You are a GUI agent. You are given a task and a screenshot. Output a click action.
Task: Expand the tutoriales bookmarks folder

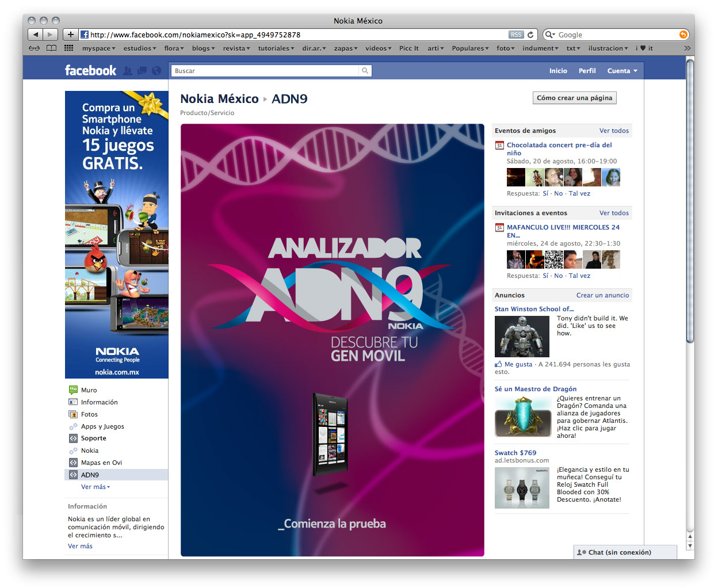pyautogui.click(x=276, y=48)
